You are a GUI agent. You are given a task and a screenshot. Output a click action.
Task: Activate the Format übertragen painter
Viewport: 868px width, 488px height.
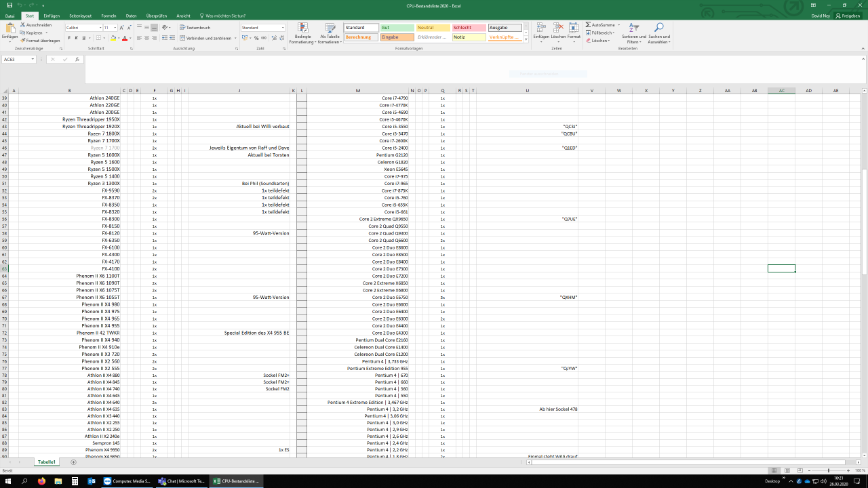tap(41, 41)
